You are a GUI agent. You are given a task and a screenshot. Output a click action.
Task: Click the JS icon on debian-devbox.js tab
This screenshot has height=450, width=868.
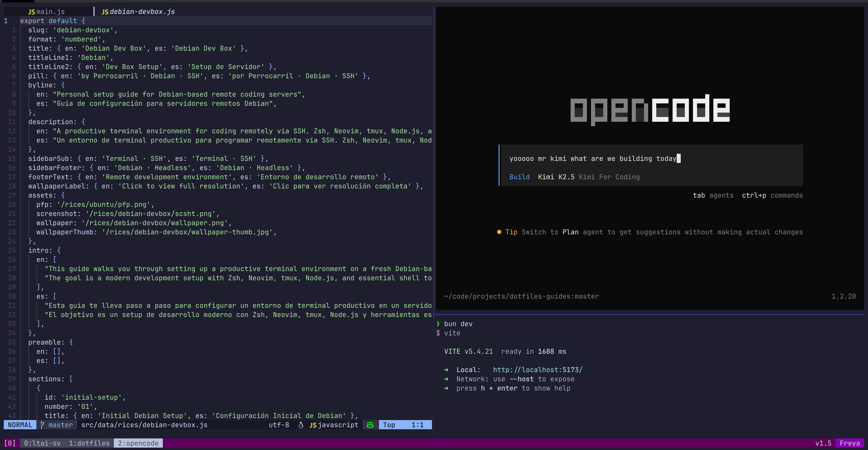pos(105,12)
